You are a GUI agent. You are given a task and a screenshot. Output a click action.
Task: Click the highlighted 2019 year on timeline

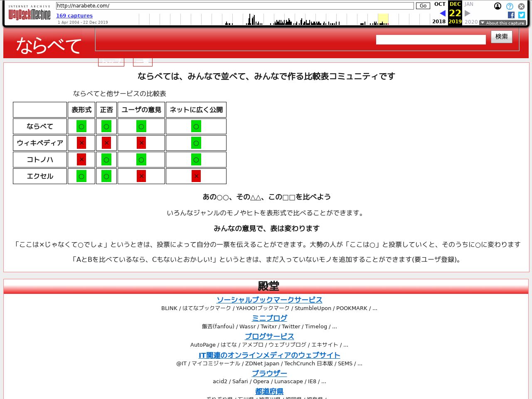(x=383, y=19)
